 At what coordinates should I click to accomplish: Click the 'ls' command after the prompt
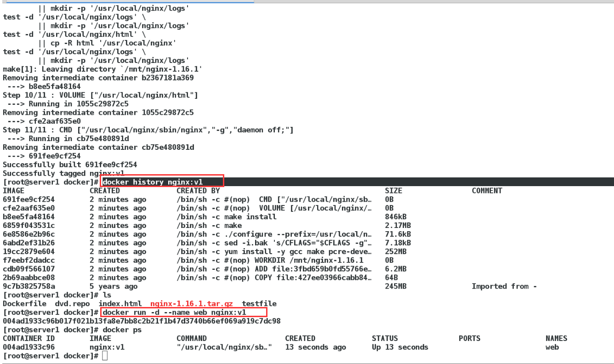pos(107,295)
